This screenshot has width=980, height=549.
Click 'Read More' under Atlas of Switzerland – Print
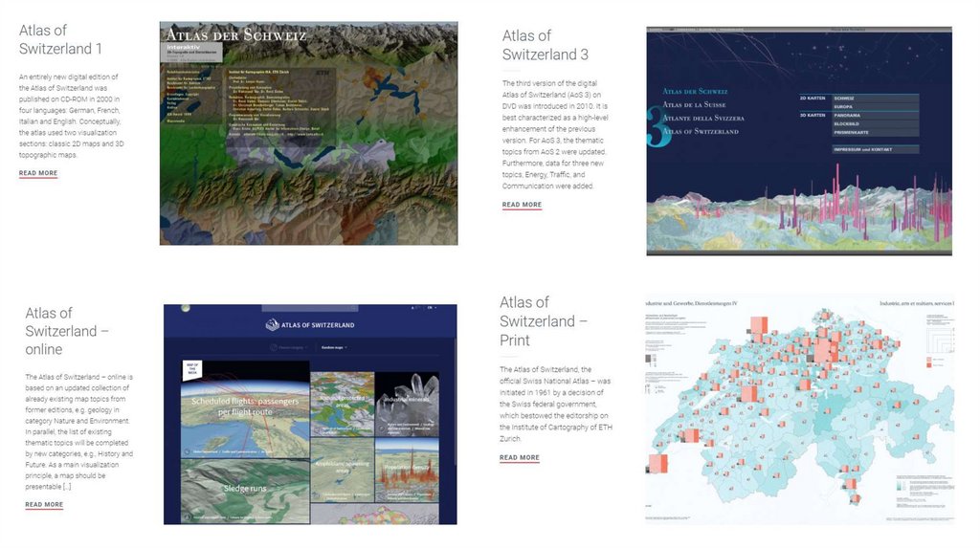click(x=519, y=457)
